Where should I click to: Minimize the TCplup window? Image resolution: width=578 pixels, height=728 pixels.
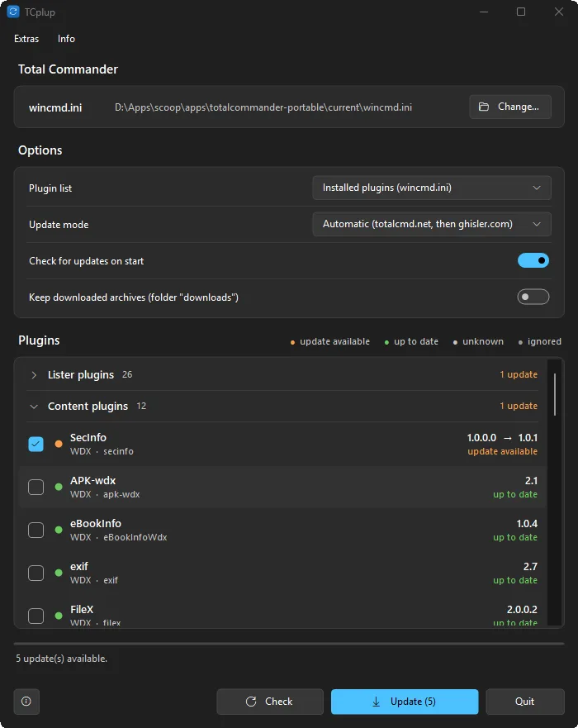(x=484, y=12)
